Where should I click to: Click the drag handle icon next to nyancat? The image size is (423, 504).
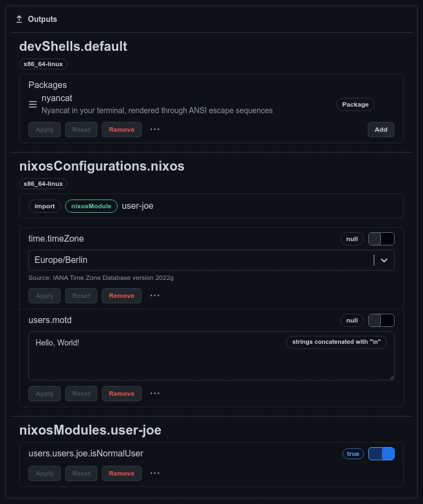coord(33,104)
